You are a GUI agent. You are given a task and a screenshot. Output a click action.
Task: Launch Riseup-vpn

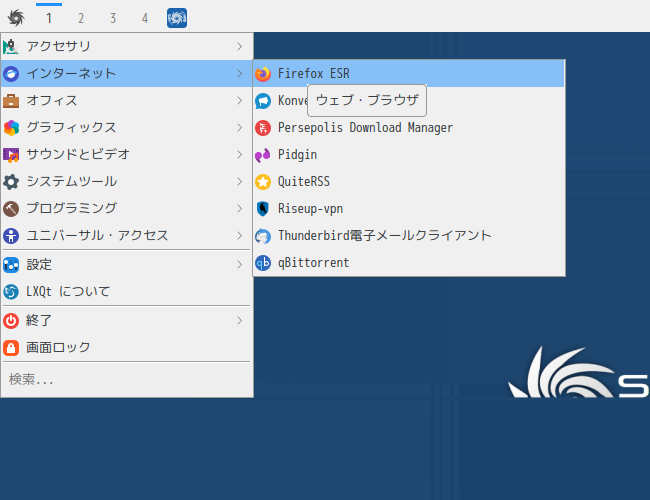pyautogui.click(x=409, y=209)
